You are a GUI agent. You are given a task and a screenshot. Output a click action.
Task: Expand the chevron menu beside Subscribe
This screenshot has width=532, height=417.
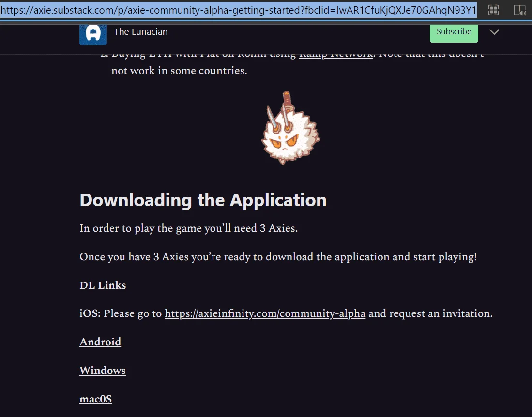tap(494, 32)
